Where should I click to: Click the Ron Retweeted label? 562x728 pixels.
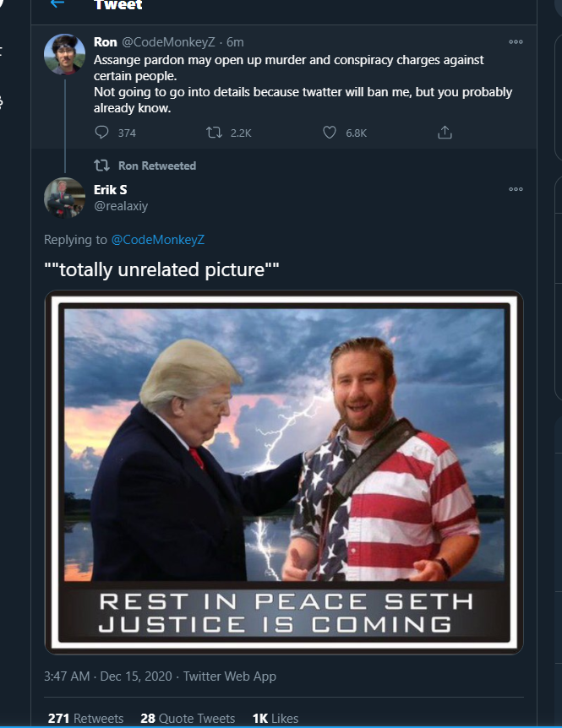click(157, 166)
